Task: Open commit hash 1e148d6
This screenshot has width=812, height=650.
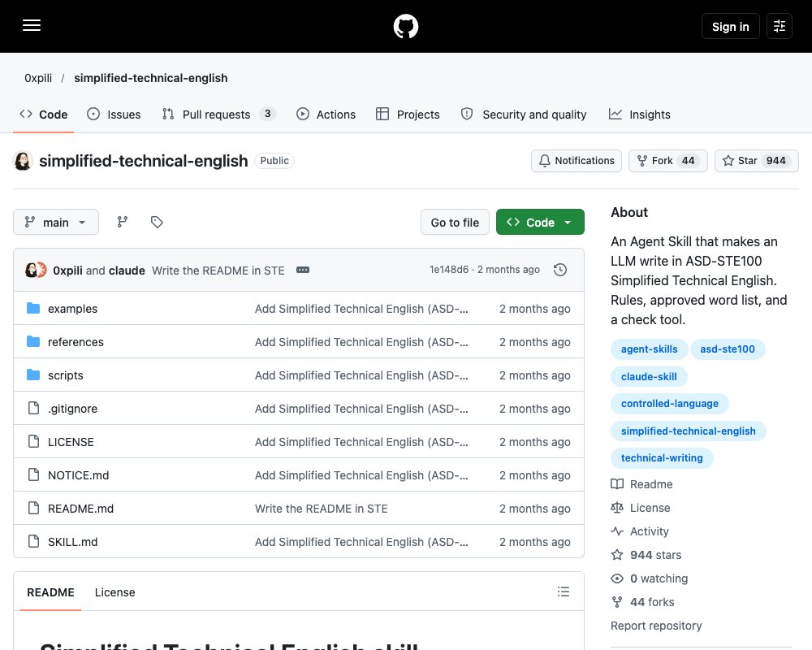Action: tap(448, 270)
